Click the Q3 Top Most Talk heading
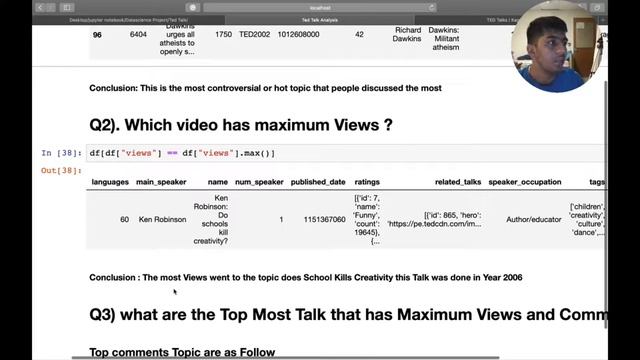Image resolution: width=640 pixels, height=360 pixels. [x=348, y=315]
